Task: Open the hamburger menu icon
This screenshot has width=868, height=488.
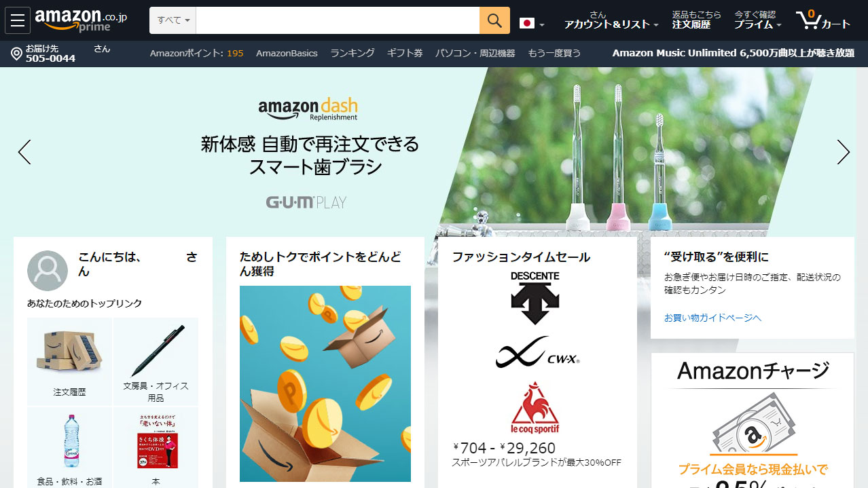Action: pos(18,20)
